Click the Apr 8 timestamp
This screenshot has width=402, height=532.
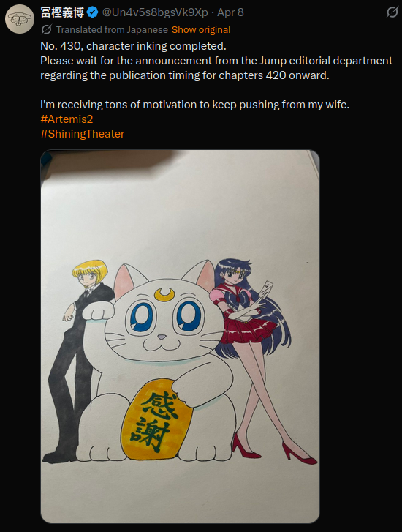tap(230, 12)
